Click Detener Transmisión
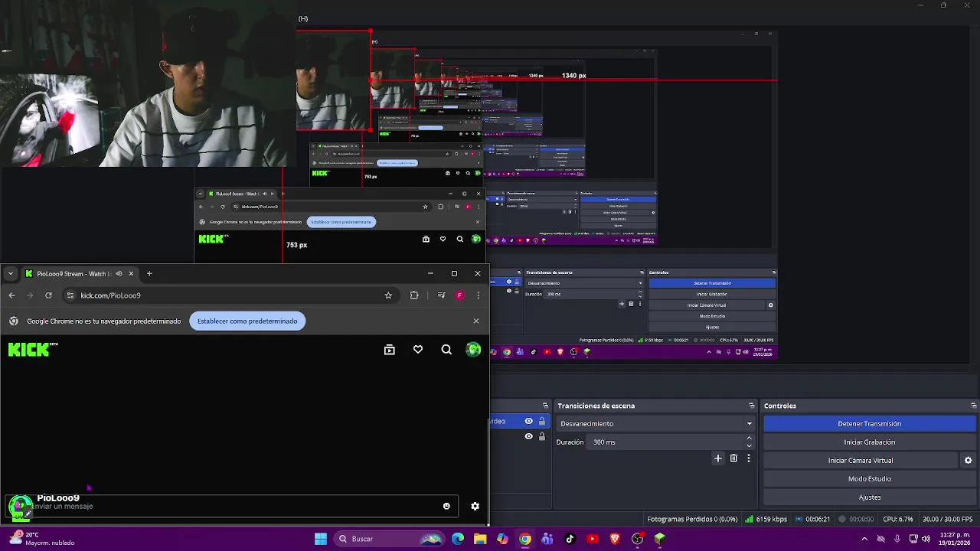Screen dimensions: 980x551 click(870, 424)
